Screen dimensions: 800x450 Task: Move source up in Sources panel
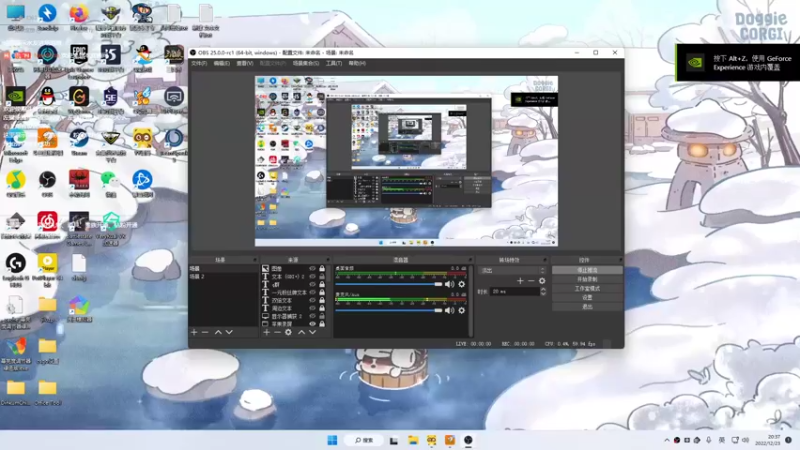(x=301, y=332)
